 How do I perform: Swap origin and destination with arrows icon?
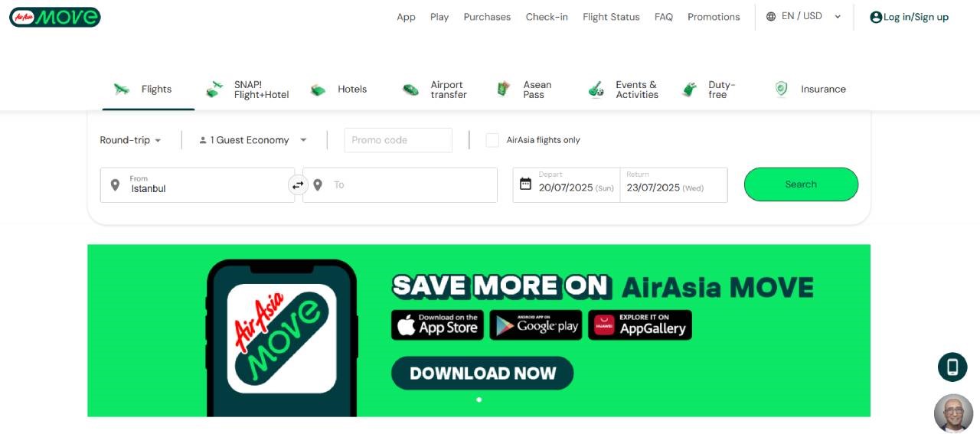tap(298, 184)
